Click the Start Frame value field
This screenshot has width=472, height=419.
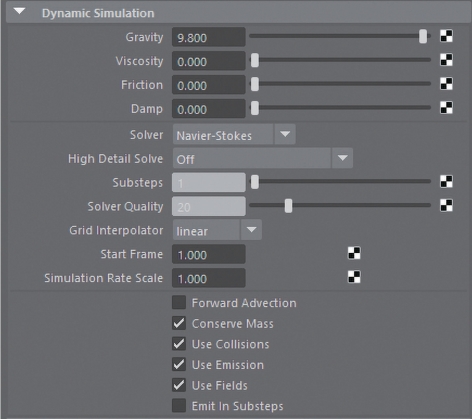(209, 254)
